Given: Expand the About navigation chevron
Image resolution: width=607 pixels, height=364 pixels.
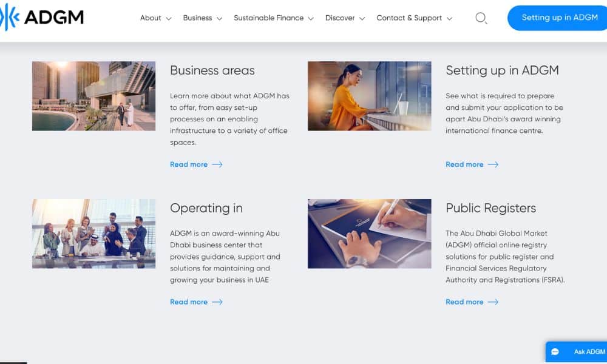Looking at the screenshot, I should [x=169, y=18].
